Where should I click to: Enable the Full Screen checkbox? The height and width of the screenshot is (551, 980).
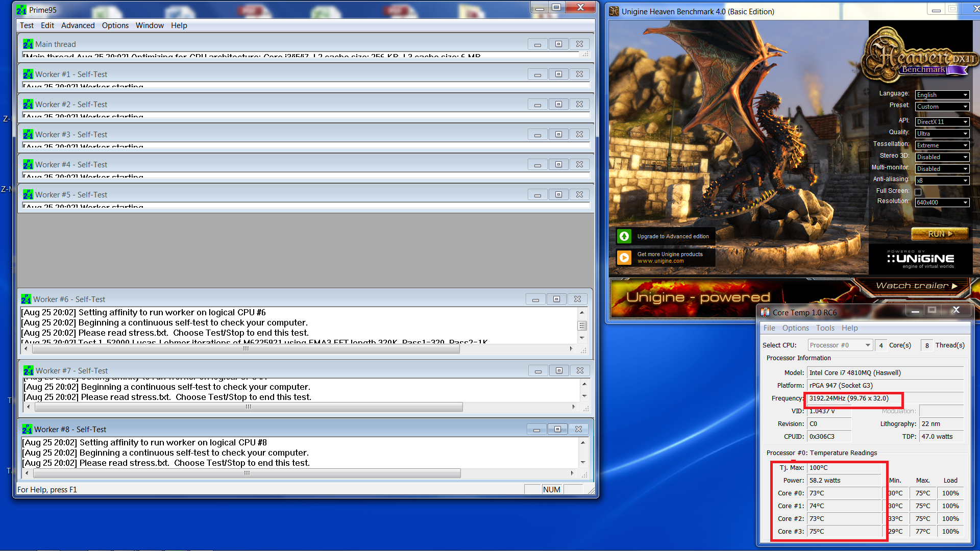pyautogui.click(x=918, y=192)
